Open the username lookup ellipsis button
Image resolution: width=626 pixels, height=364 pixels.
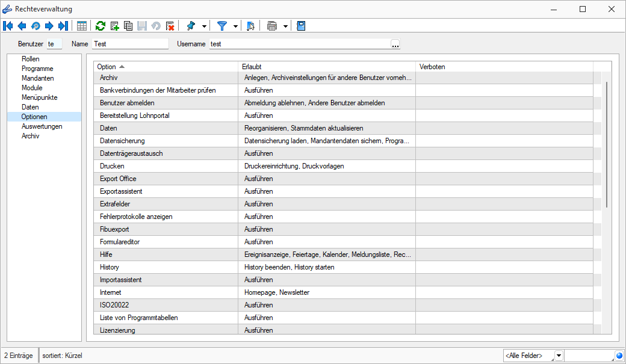click(395, 44)
